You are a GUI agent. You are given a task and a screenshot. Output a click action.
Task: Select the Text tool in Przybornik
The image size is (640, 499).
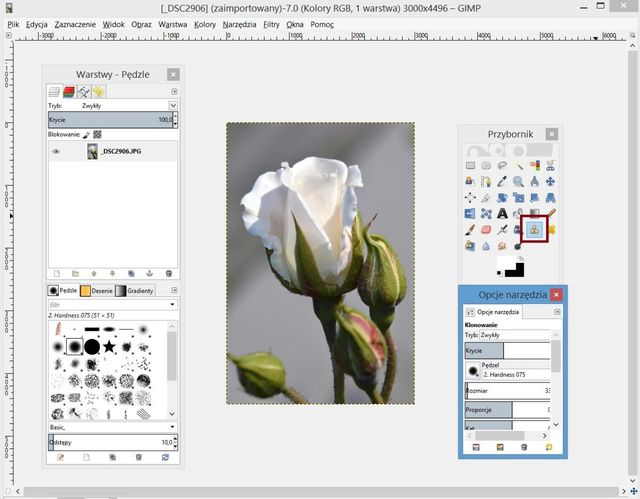[x=502, y=213]
